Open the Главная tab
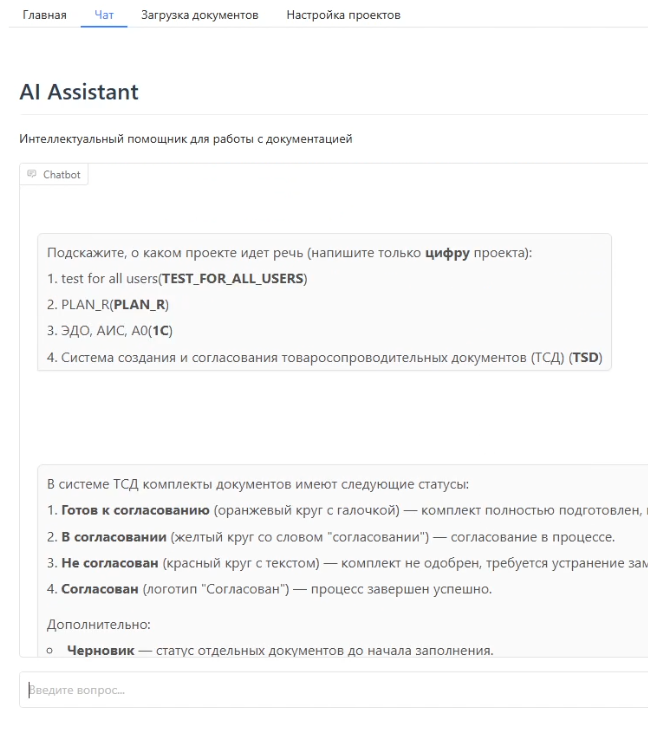The height and width of the screenshot is (733, 648). click(x=44, y=15)
